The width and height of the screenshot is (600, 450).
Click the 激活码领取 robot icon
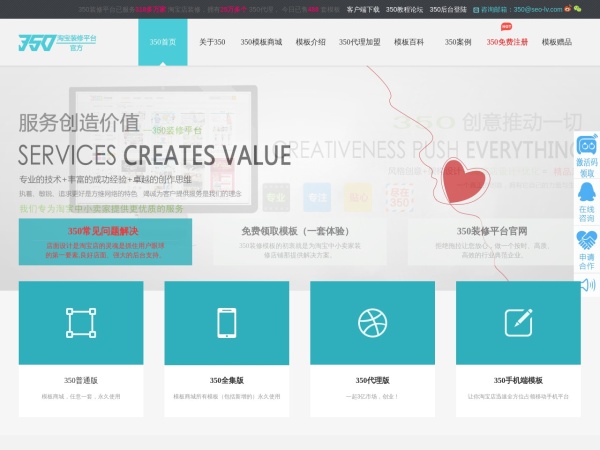tap(587, 145)
